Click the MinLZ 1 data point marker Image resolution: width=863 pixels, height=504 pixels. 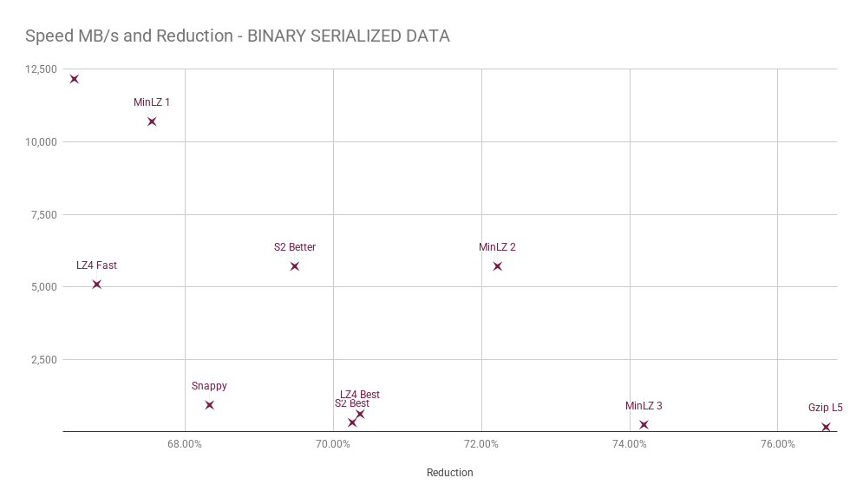(x=152, y=121)
